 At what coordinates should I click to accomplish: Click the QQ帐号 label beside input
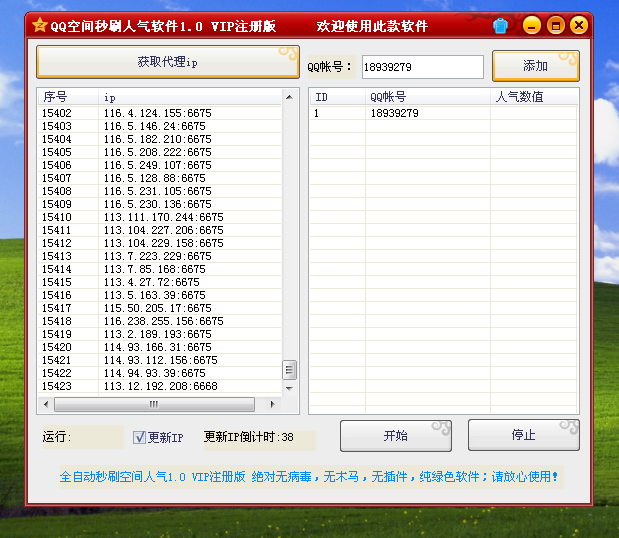[x=330, y=67]
